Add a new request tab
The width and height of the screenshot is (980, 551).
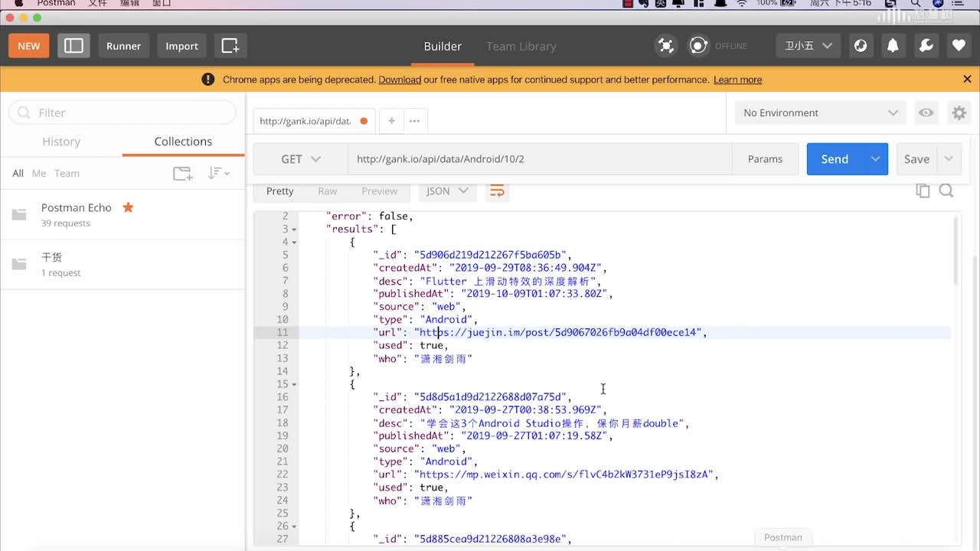click(391, 121)
